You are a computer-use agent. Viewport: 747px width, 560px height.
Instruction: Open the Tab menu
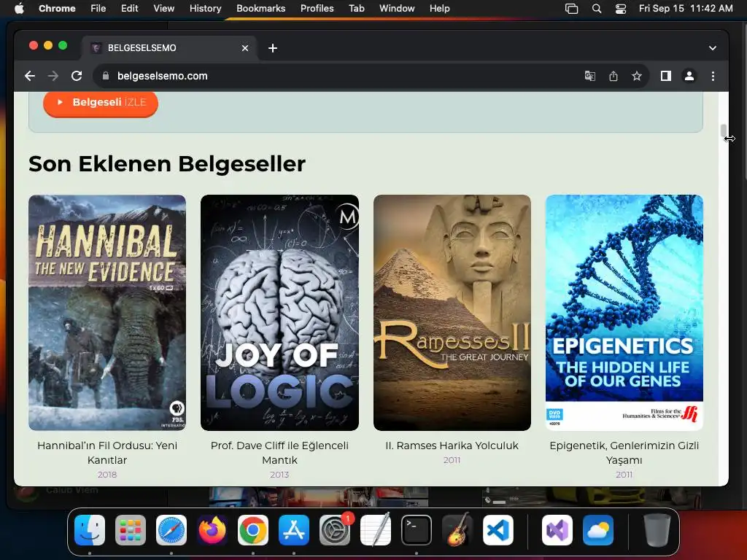point(356,9)
